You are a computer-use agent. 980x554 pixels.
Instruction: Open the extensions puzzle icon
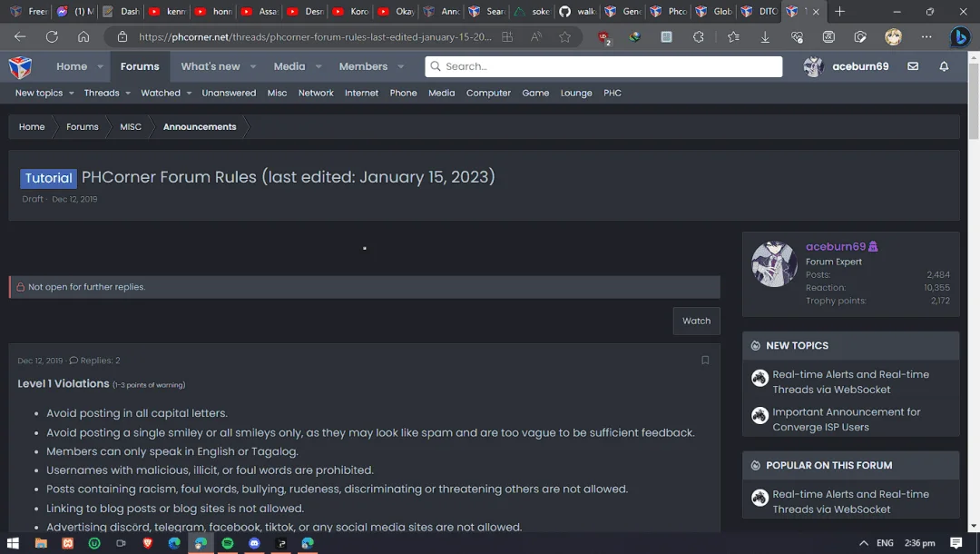pyautogui.click(x=698, y=37)
